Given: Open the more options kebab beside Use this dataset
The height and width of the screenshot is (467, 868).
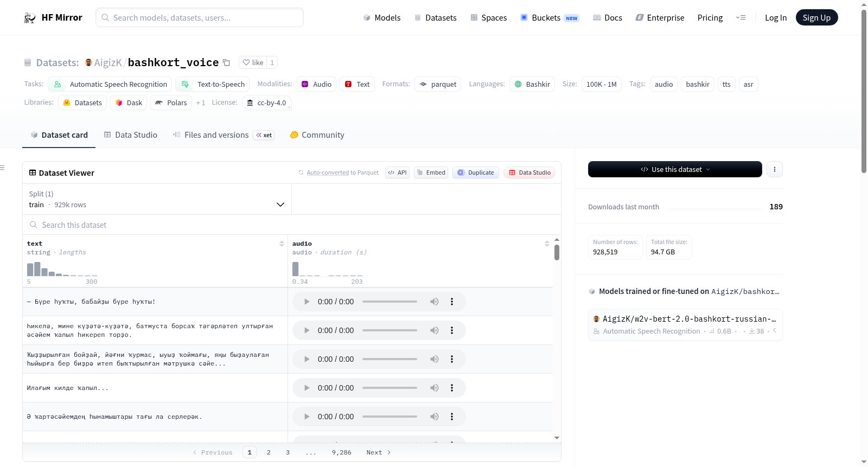Looking at the screenshot, I should (x=775, y=169).
